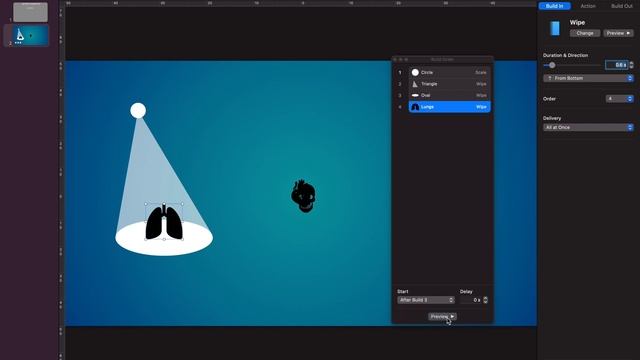Select the Oval build row
Viewport: 640px width, 360px height.
tap(449, 95)
